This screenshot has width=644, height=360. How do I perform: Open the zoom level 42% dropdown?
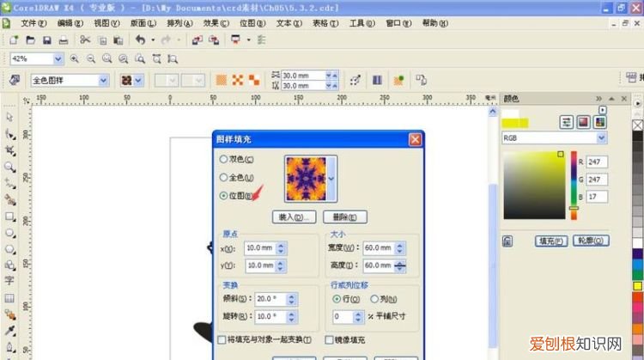coord(58,58)
